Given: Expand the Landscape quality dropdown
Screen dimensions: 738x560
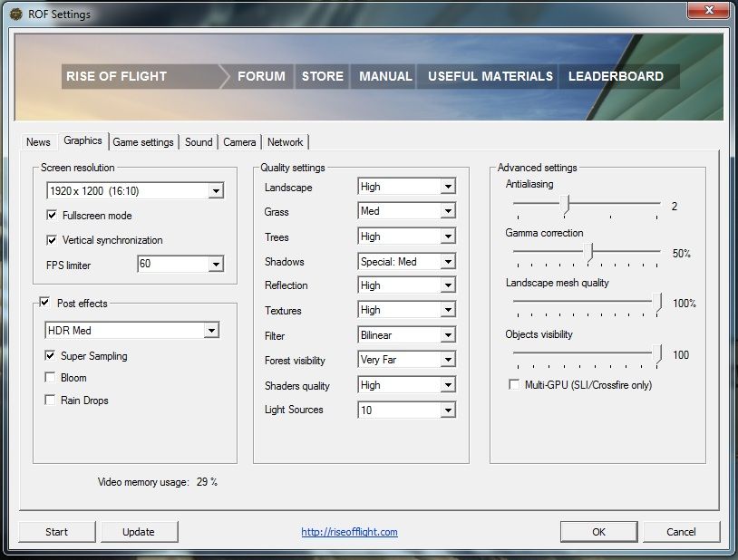Looking at the screenshot, I should [407, 187].
